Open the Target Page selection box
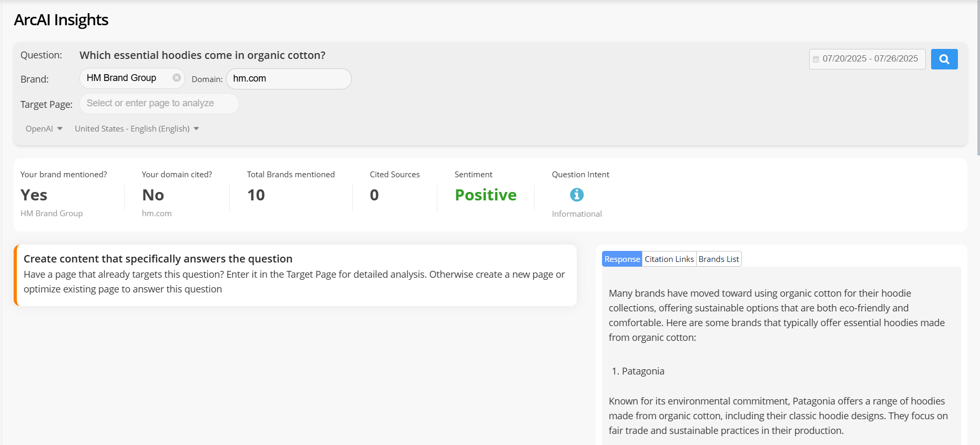 click(x=159, y=104)
